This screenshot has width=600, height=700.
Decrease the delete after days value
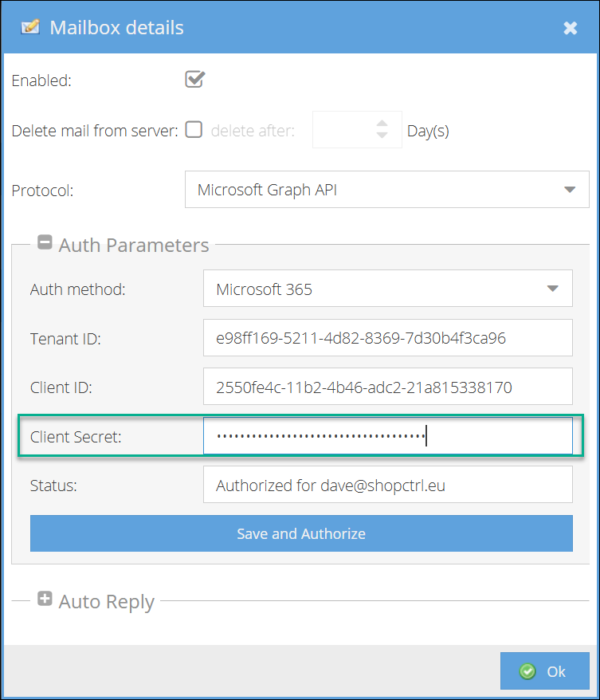[382, 135]
